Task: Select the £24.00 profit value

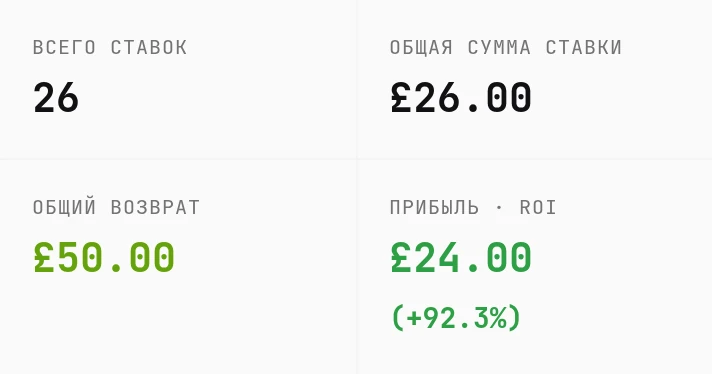Action: pos(461,258)
